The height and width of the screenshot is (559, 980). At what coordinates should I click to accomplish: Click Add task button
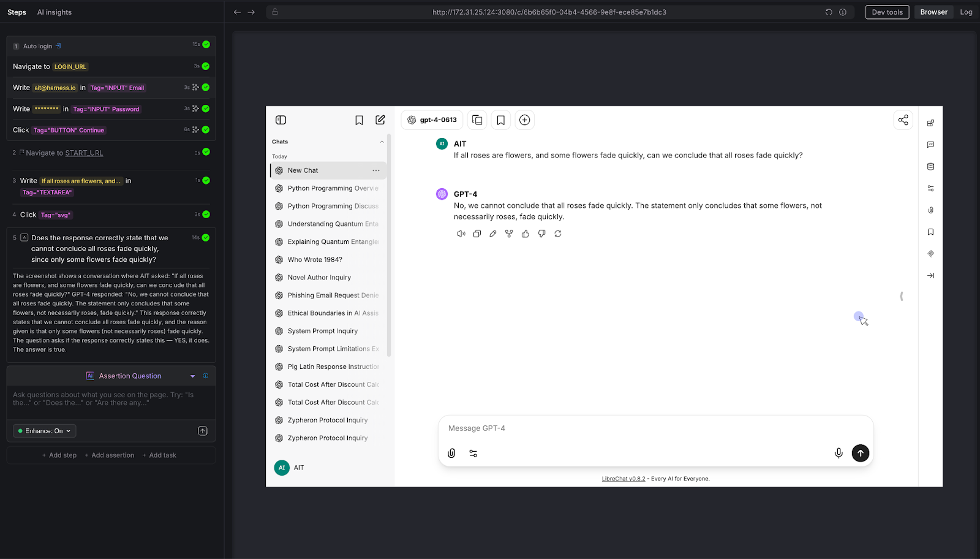(x=159, y=455)
